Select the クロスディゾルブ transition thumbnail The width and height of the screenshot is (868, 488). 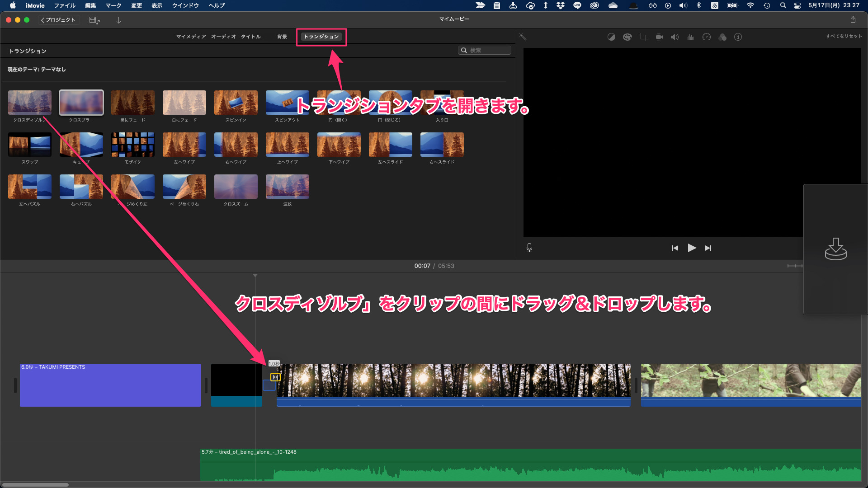coord(30,103)
